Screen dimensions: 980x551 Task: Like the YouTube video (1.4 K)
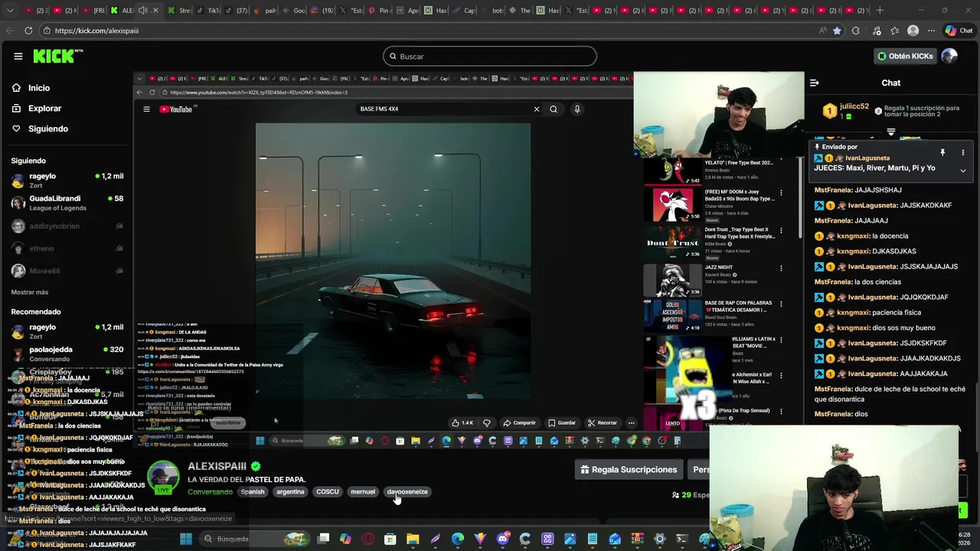coord(462,422)
